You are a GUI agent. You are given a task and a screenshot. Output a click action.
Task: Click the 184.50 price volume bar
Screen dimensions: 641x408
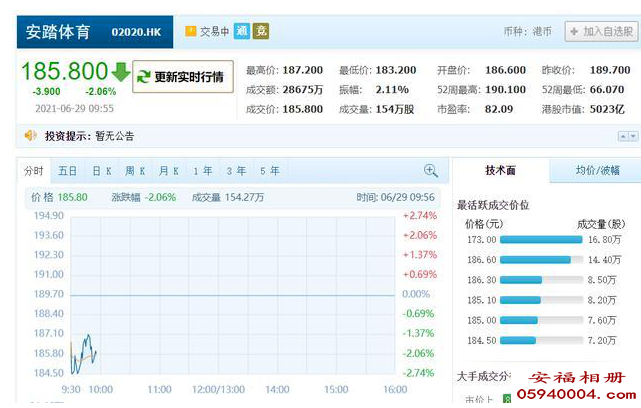click(541, 340)
